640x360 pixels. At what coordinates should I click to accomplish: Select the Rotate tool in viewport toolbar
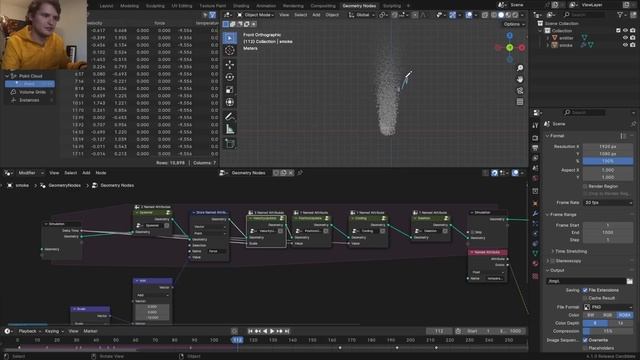[x=230, y=77]
